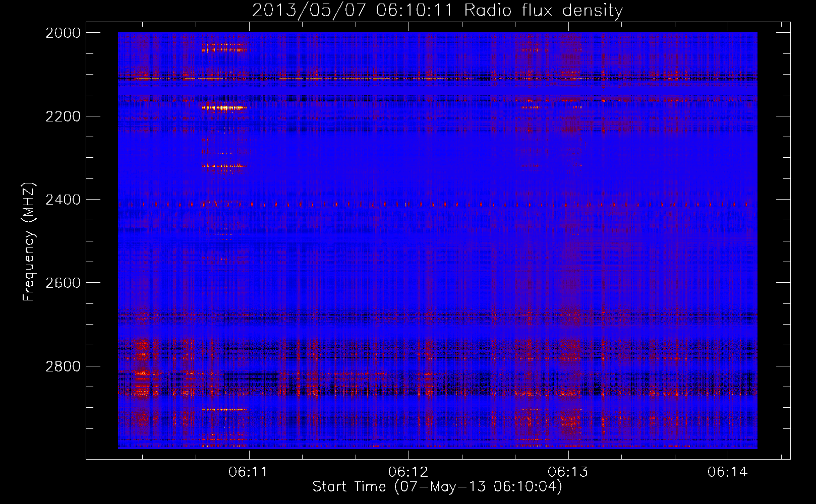Select the 06:14 time tick label
This screenshot has width=816, height=504.
click(x=728, y=472)
